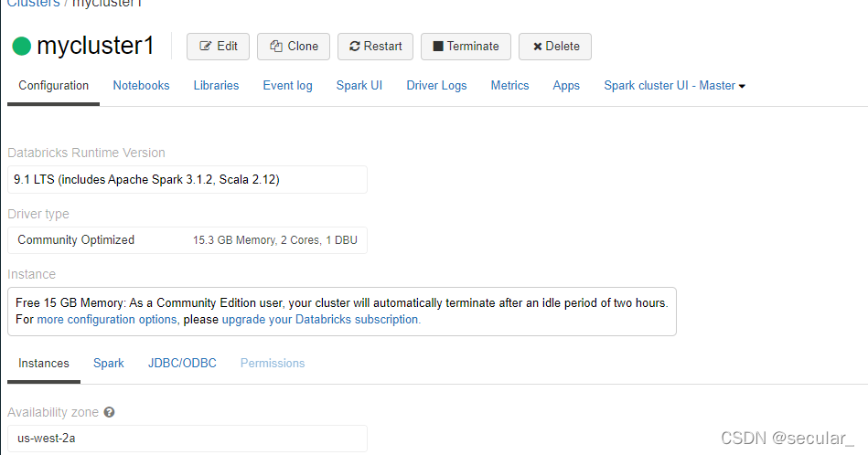Open the Apps tab
This screenshot has height=455, width=868.
click(x=566, y=86)
